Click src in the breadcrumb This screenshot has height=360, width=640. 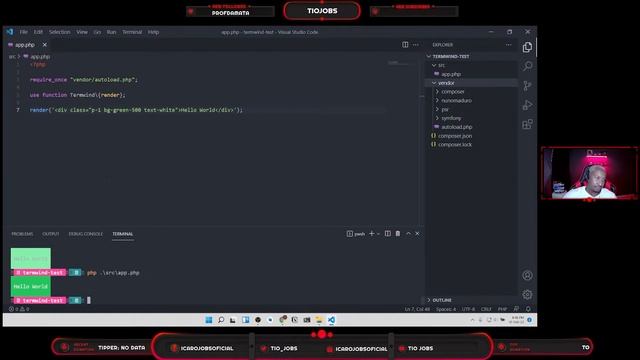click(12, 57)
